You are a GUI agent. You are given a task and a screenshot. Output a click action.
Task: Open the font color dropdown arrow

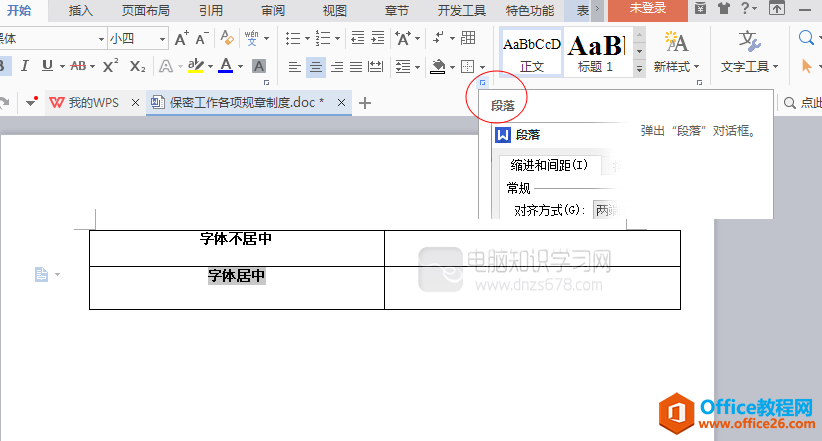[240, 67]
